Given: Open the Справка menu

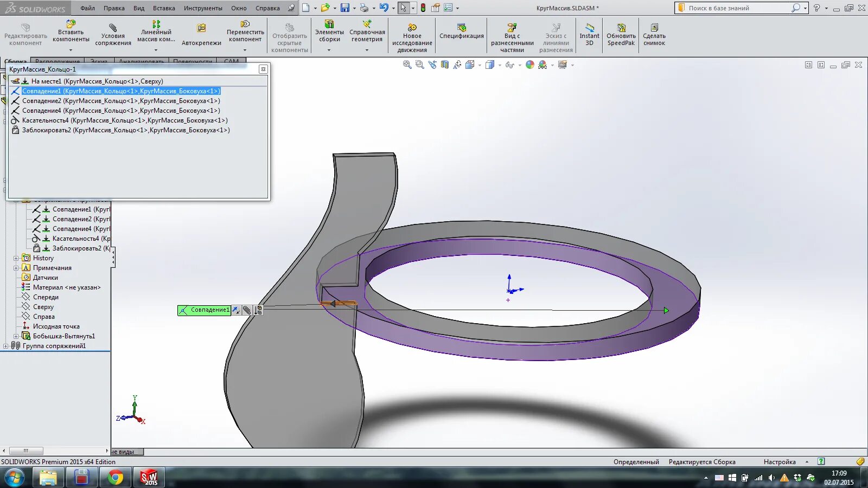Looking at the screenshot, I should [x=267, y=8].
